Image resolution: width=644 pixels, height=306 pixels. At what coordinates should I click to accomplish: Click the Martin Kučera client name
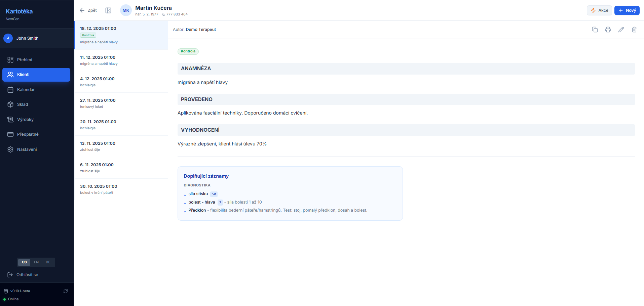click(153, 8)
